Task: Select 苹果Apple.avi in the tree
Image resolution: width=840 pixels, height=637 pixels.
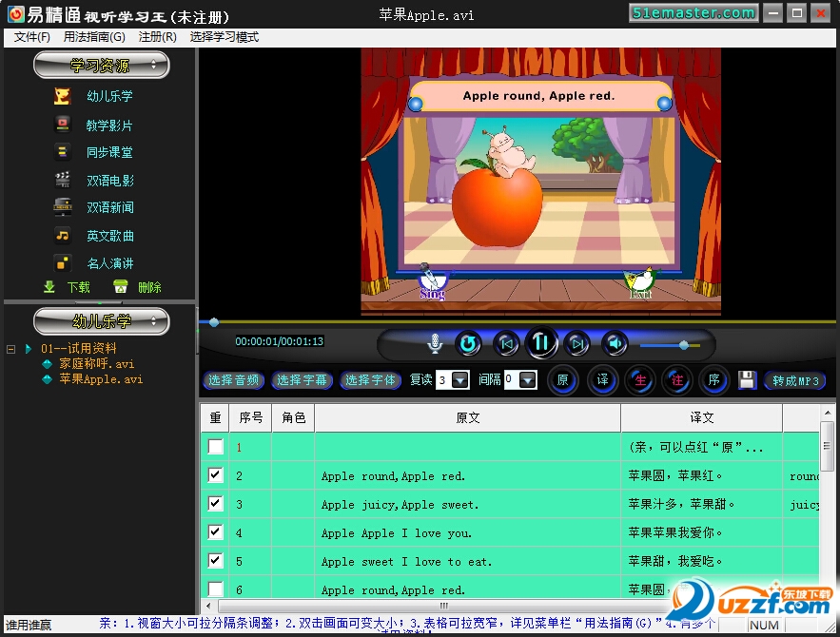Action: (x=101, y=379)
